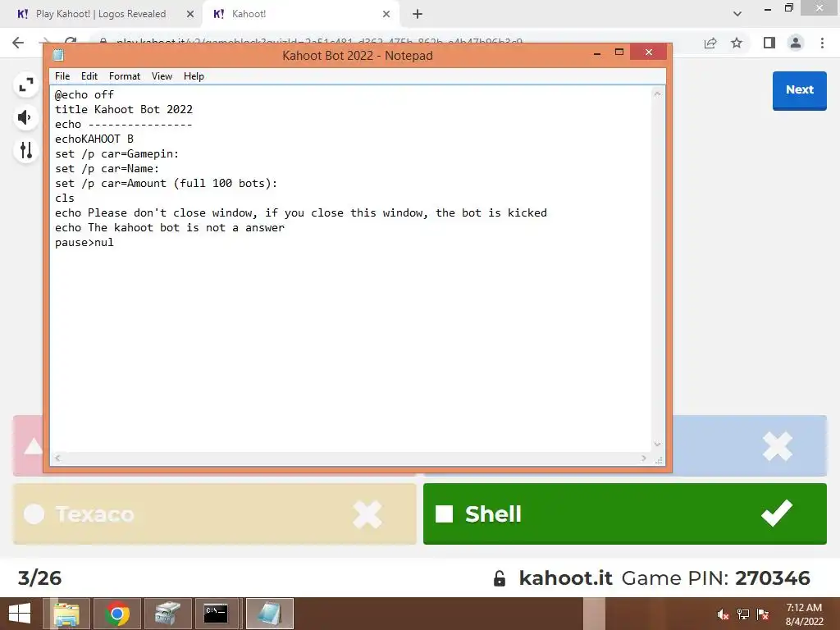Click the lock icon beside kahoot.it
Image resolution: width=840 pixels, height=630 pixels.
[x=500, y=578]
